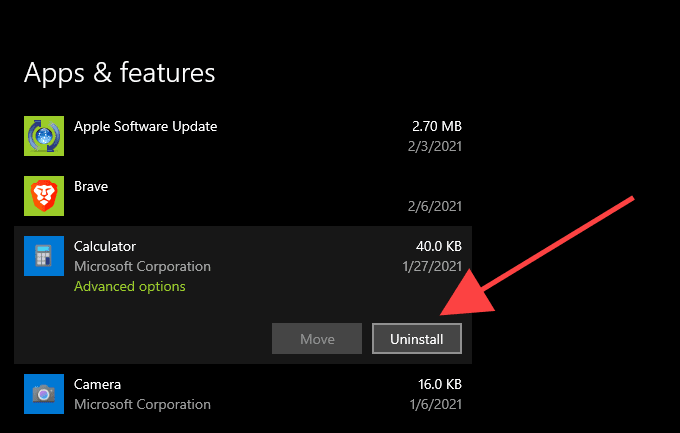Click the Calculator app icon
The height and width of the screenshot is (433, 680).
point(43,256)
